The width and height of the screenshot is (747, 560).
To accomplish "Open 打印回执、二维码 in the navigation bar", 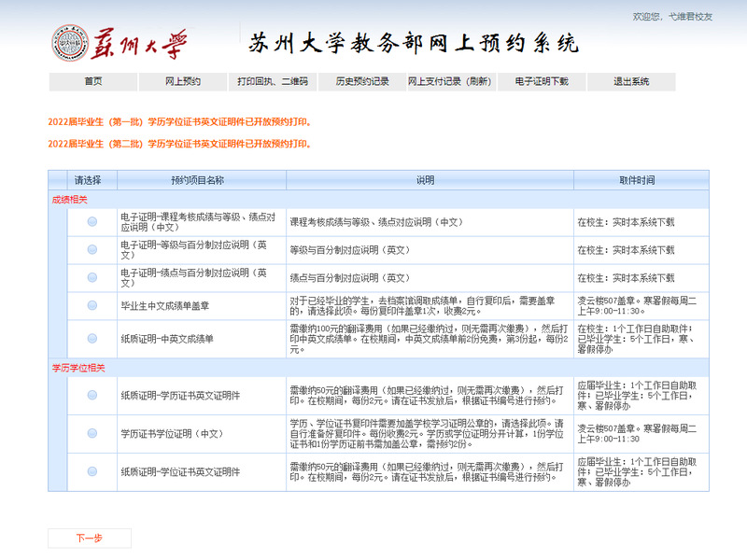I will 272,81.
